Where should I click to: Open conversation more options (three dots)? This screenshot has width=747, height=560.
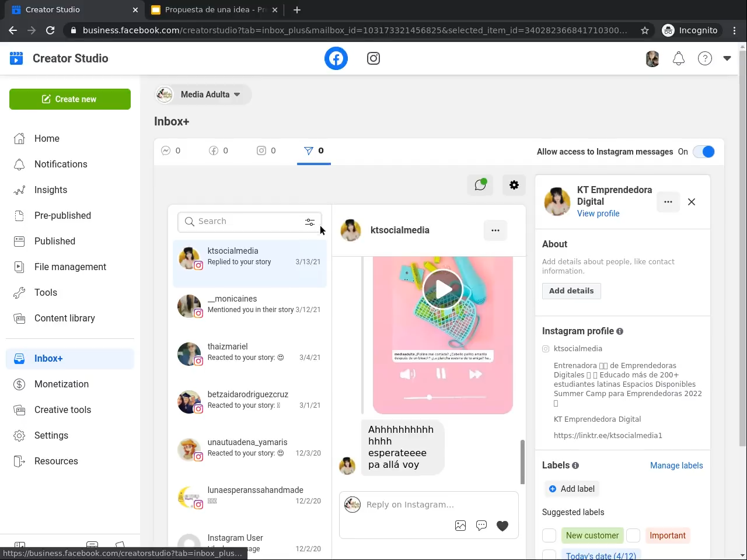tap(495, 230)
